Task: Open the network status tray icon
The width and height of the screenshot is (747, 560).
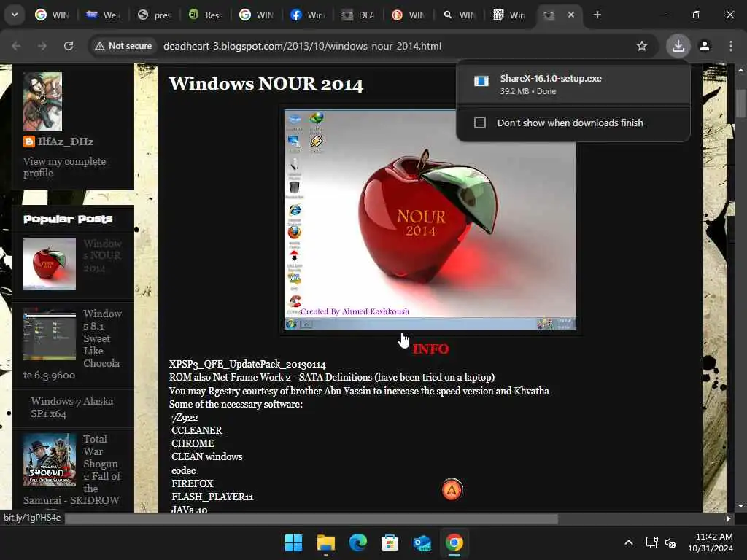Action: 651,542
